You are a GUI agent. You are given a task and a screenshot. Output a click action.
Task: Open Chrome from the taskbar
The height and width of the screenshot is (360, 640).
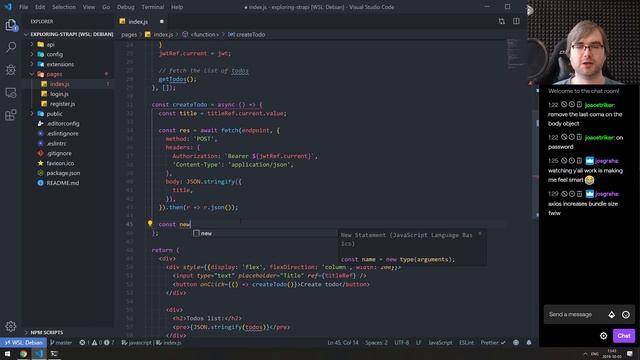[x=23, y=353]
